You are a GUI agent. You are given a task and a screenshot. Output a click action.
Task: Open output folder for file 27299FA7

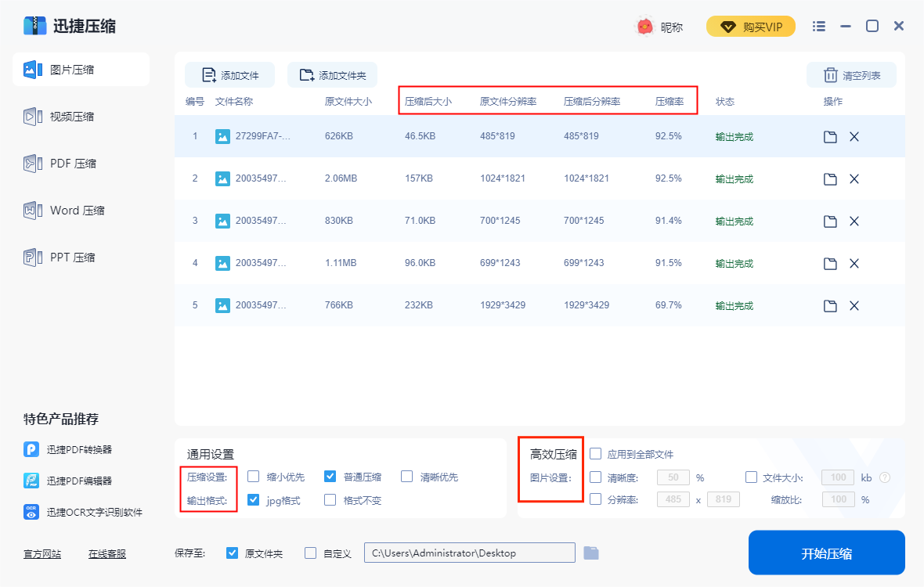point(830,137)
